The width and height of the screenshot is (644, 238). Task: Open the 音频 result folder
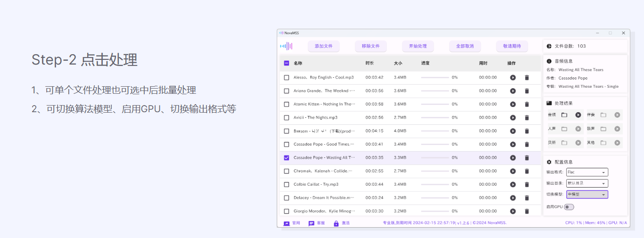(564, 115)
